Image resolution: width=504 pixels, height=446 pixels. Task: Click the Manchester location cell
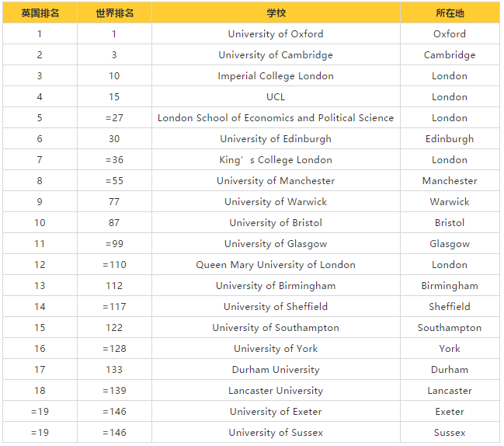(x=450, y=181)
